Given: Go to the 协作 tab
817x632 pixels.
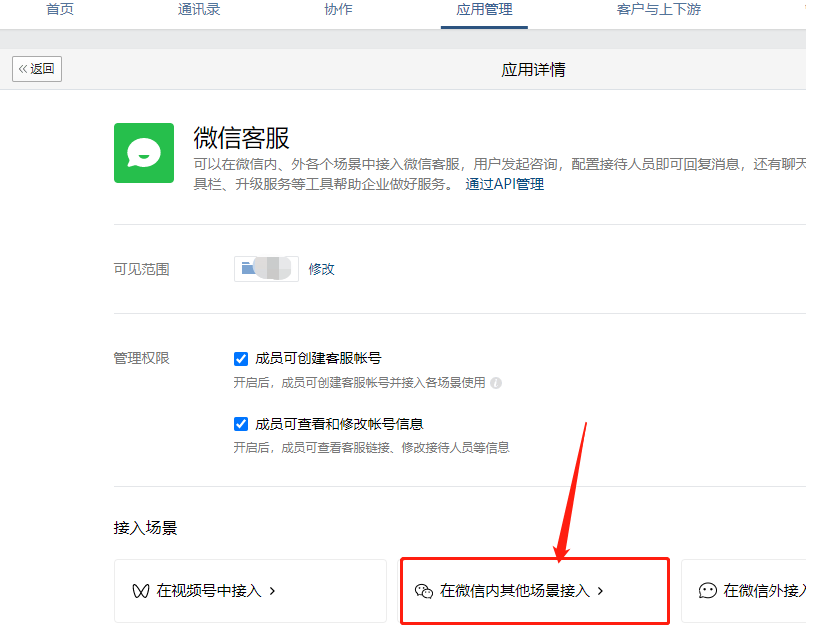Looking at the screenshot, I should click(338, 10).
